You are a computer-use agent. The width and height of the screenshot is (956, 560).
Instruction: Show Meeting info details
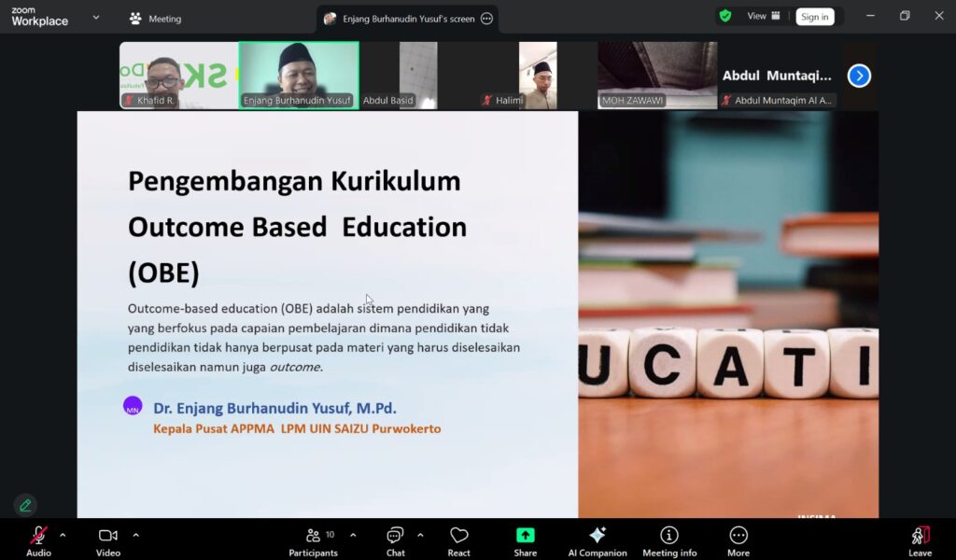[x=669, y=539]
